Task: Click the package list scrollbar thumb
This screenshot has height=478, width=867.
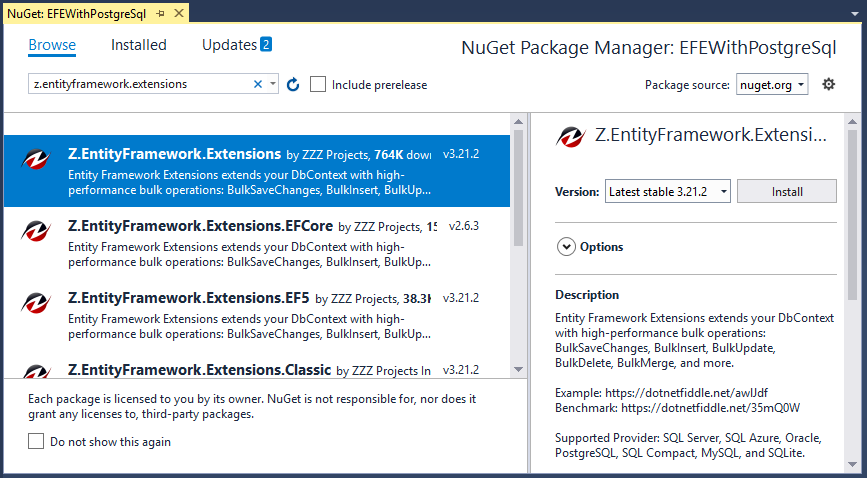Action: click(518, 187)
